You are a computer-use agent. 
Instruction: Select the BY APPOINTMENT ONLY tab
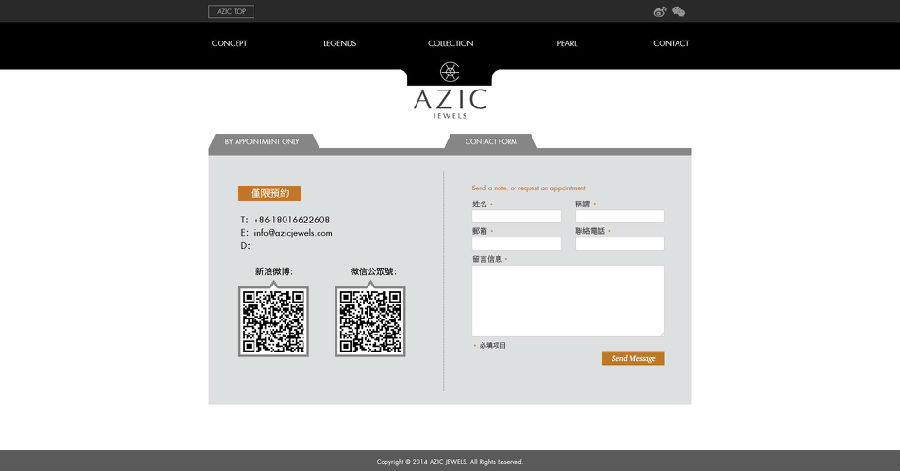point(262,142)
